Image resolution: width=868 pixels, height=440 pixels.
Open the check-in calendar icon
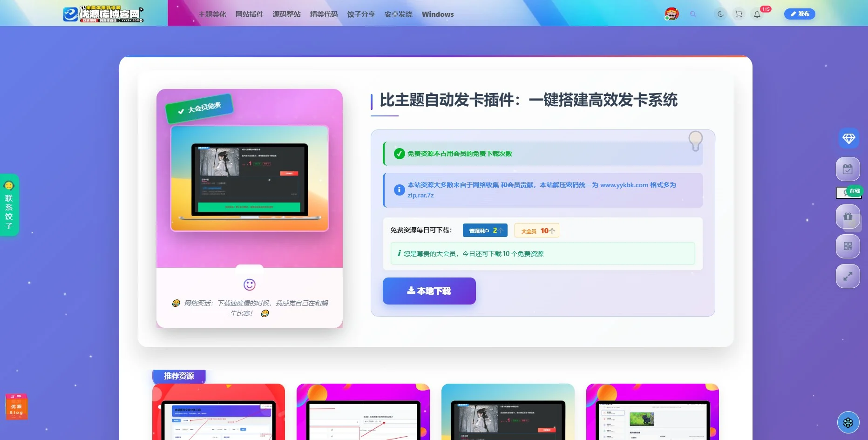(848, 169)
